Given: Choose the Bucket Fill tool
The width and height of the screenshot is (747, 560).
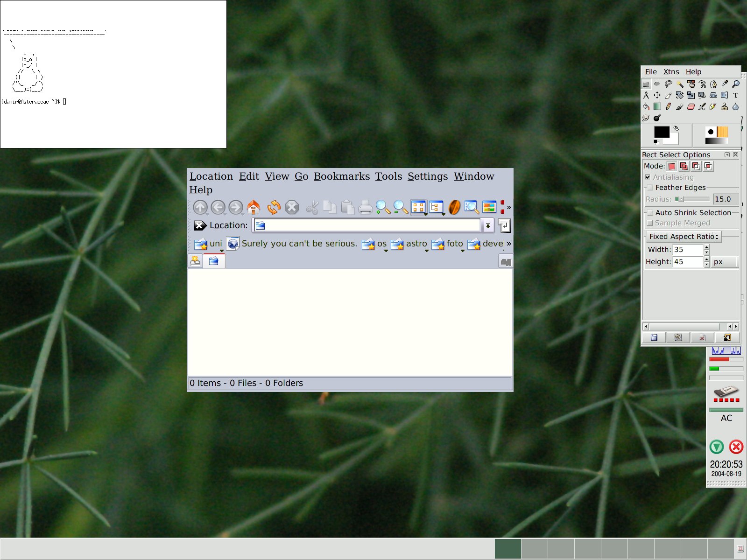Looking at the screenshot, I should pyautogui.click(x=646, y=106).
